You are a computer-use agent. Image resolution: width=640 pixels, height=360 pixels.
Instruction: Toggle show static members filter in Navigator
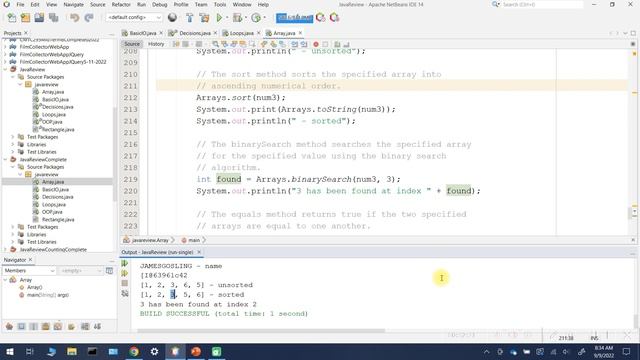(33, 326)
